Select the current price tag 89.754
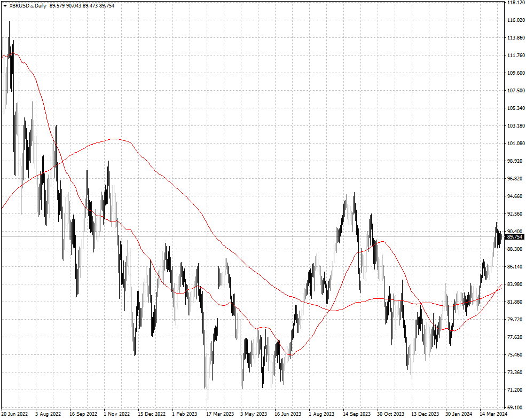526x420 pixels. [x=515, y=236]
